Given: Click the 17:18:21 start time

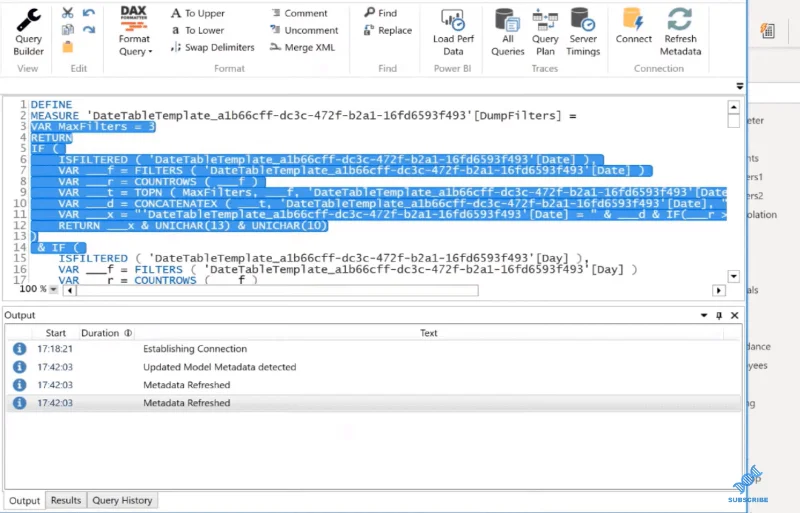Looking at the screenshot, I should click(x=55, y=349).
